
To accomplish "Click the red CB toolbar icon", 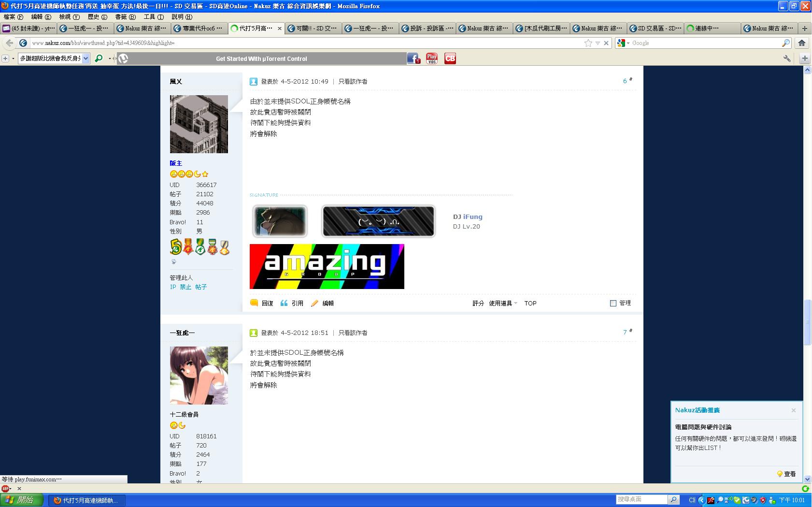I will click(450, 58).
